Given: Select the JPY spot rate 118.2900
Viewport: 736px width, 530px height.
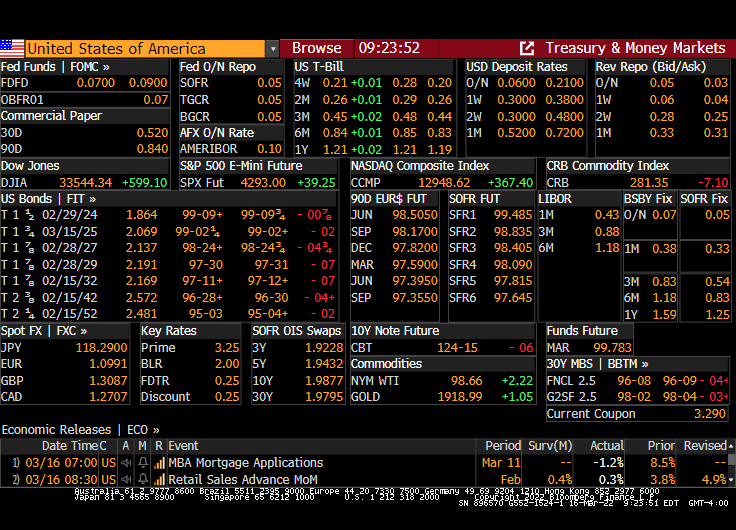Looking at the screenshot, I should (64, 348).
